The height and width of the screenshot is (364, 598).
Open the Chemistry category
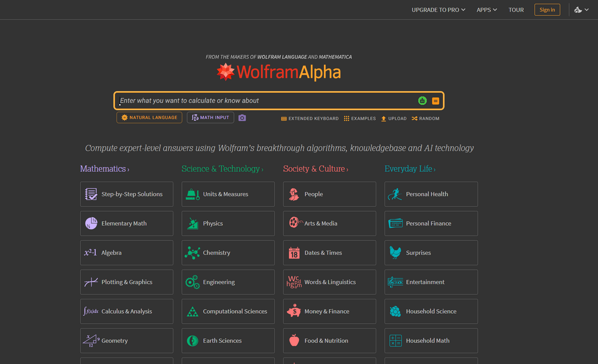pos(228,253)
